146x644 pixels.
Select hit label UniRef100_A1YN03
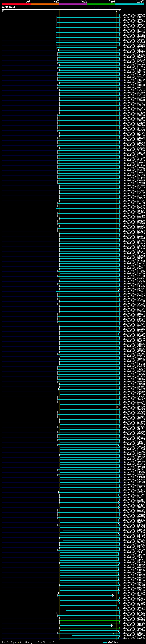[x=133, y=30]
